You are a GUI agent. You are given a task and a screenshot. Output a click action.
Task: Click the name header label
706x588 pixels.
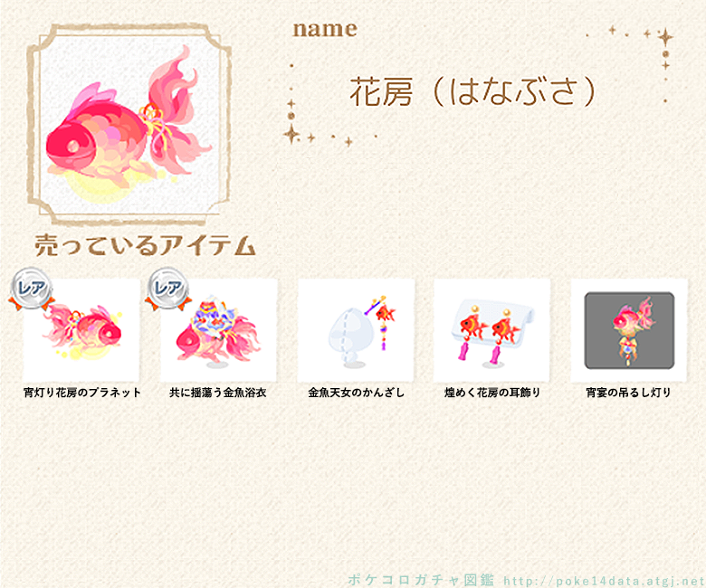click(325, 29)
